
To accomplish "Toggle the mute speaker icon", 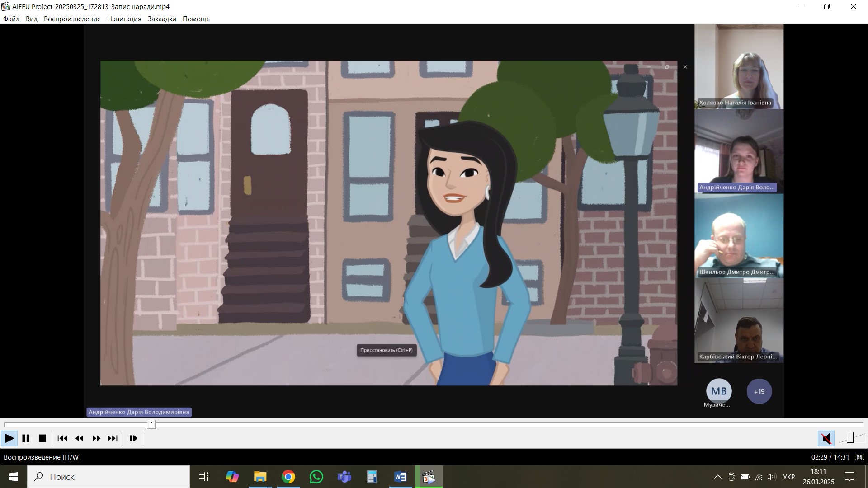I will pos(826,438).
